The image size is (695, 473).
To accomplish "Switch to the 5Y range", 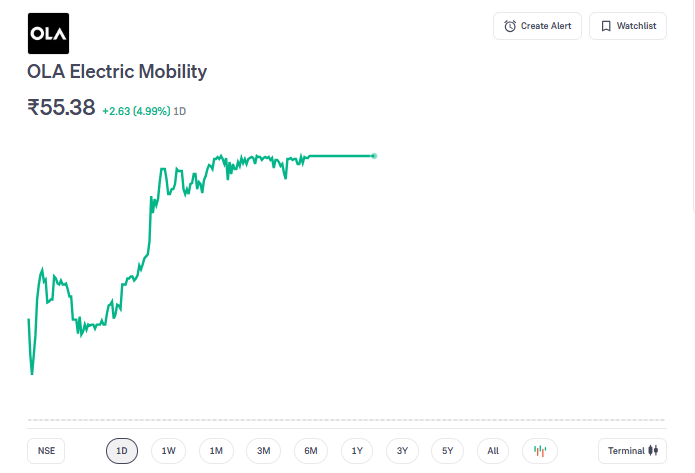I will click(x=447, y=451).
